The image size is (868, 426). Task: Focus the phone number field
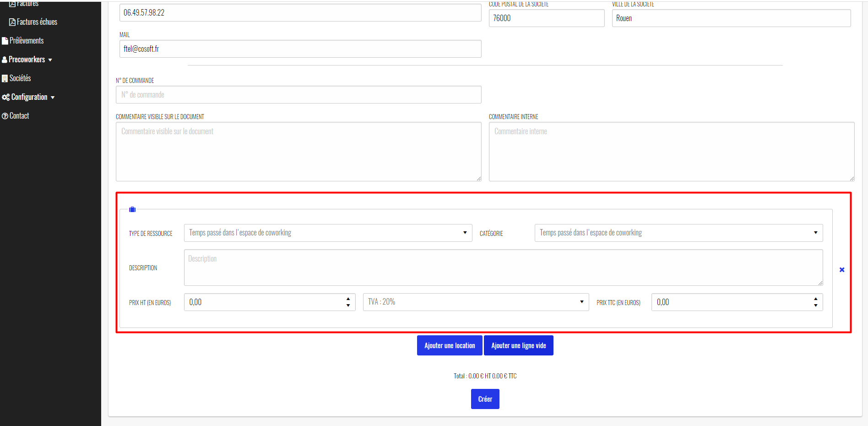(x=300, y=12)
